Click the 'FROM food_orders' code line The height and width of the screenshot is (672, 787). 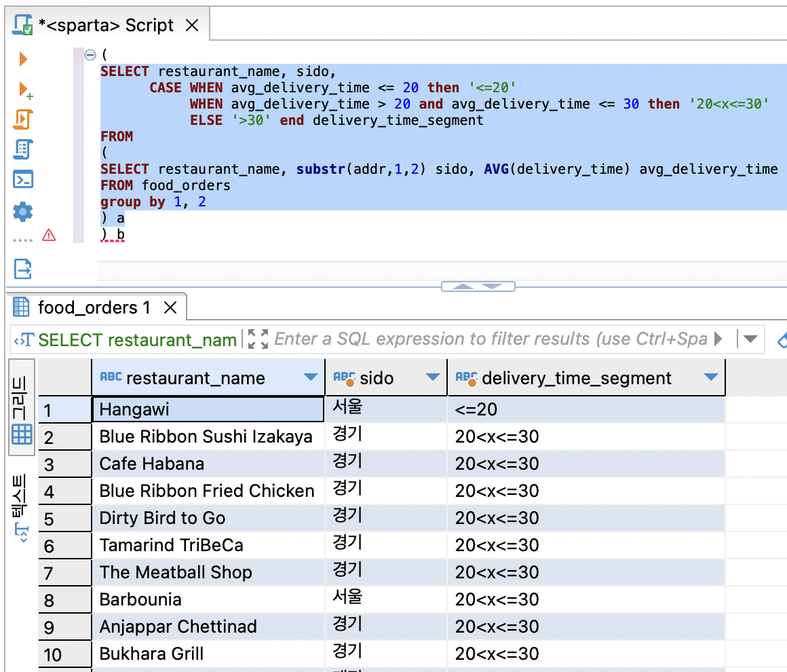tap(165, 185)
